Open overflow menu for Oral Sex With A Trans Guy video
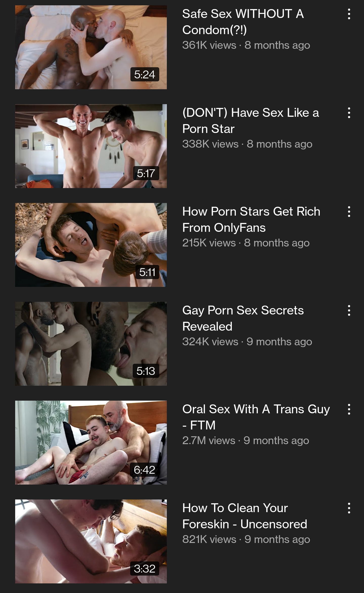 [349, 409]
